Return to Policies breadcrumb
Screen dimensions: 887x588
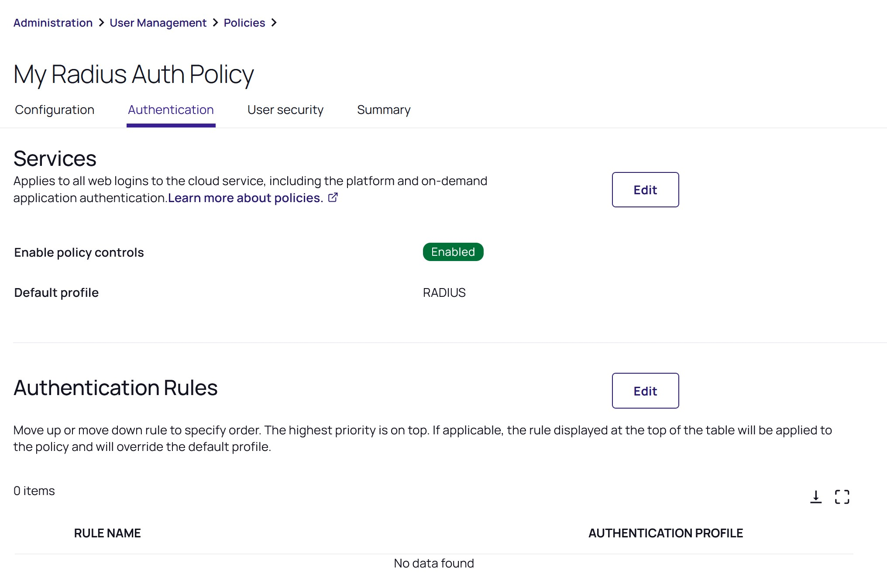coord(244,23)
